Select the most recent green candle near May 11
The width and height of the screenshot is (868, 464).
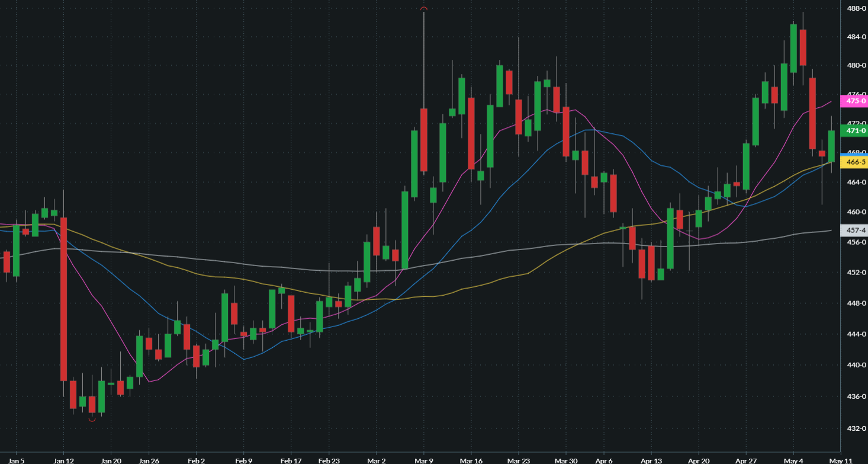[x=831, y=146]
